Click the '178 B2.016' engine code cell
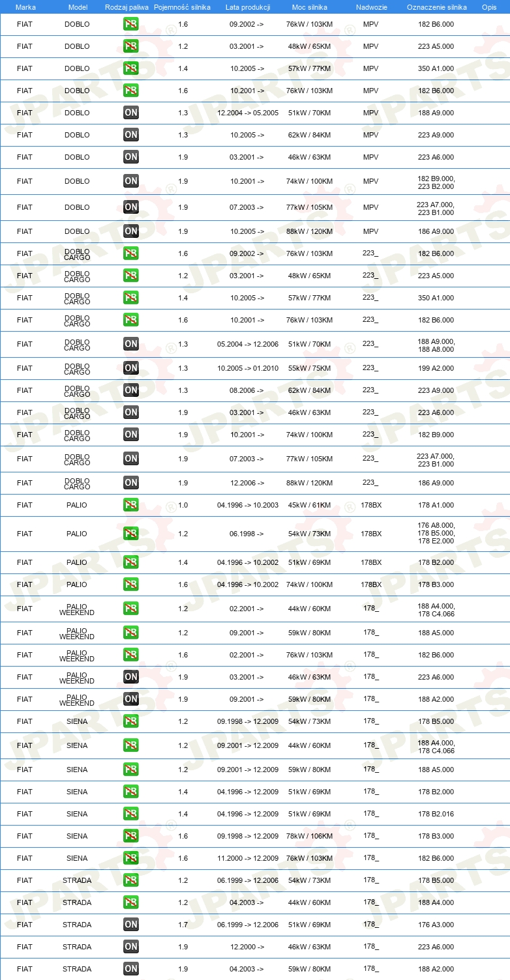This screenshot has width=510, height=980. pos(436,814)
